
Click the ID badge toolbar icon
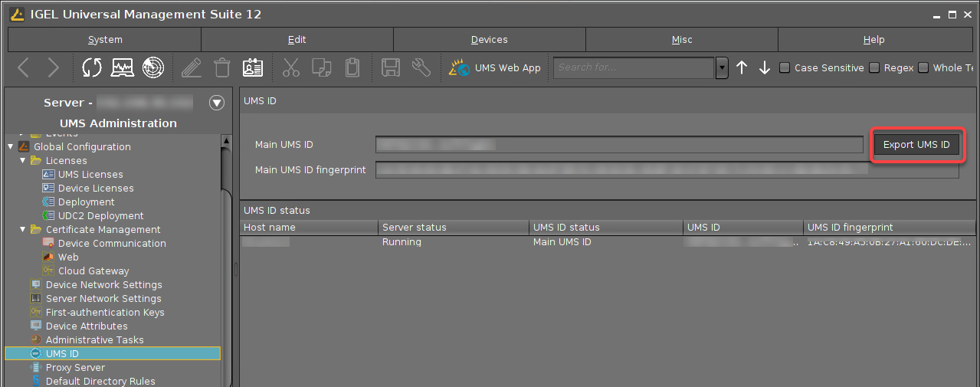click(253, 67)
